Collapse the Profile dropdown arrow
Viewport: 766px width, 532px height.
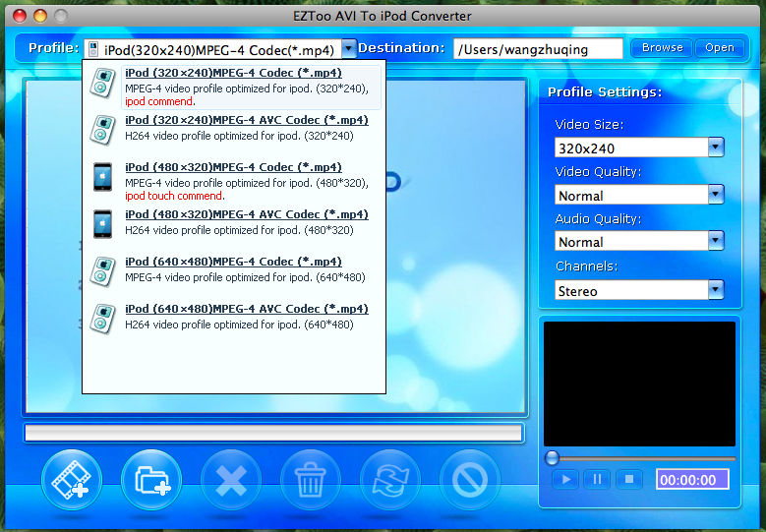(x=348, y=48)
